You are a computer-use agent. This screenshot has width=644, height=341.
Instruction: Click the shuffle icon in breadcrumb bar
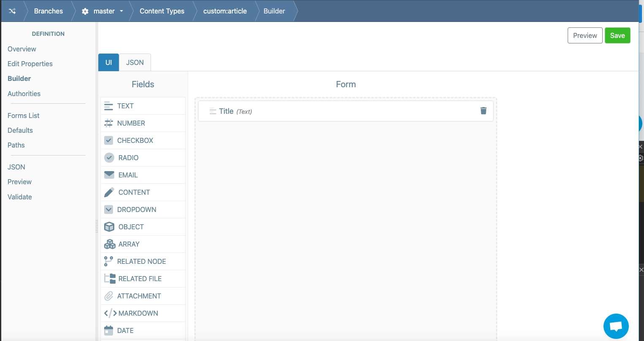12,11
